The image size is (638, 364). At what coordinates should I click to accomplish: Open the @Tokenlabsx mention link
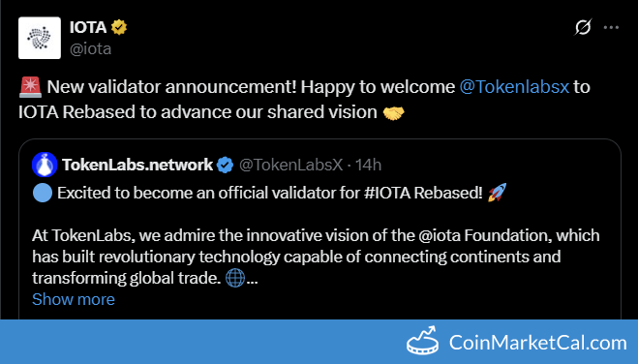point(514,86)
